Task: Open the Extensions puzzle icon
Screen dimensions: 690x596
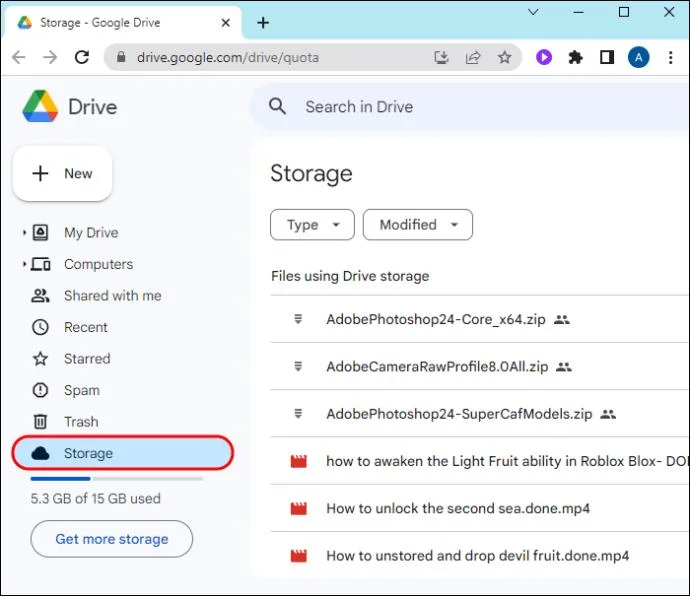Action: pyautogui.click(x=575, y=57)
